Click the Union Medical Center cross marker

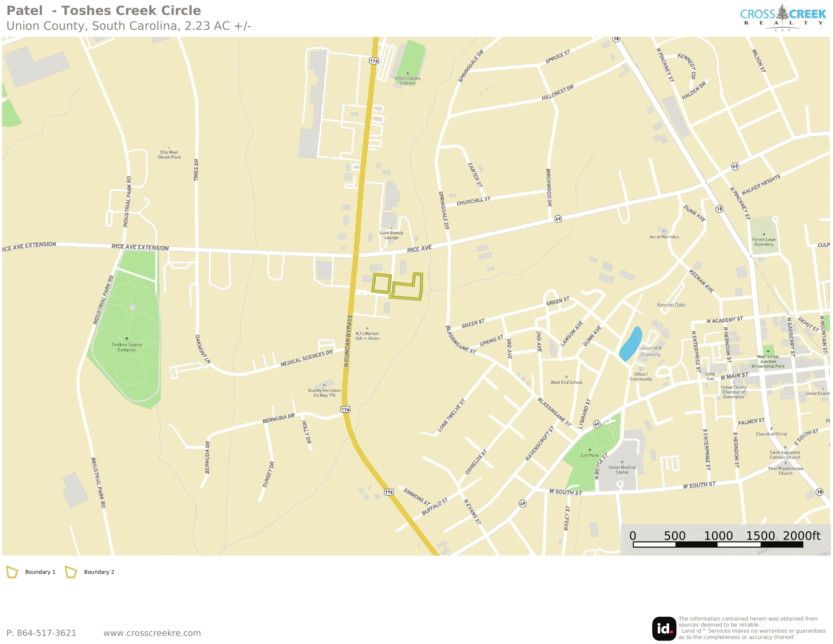click(x=622, y=462)
